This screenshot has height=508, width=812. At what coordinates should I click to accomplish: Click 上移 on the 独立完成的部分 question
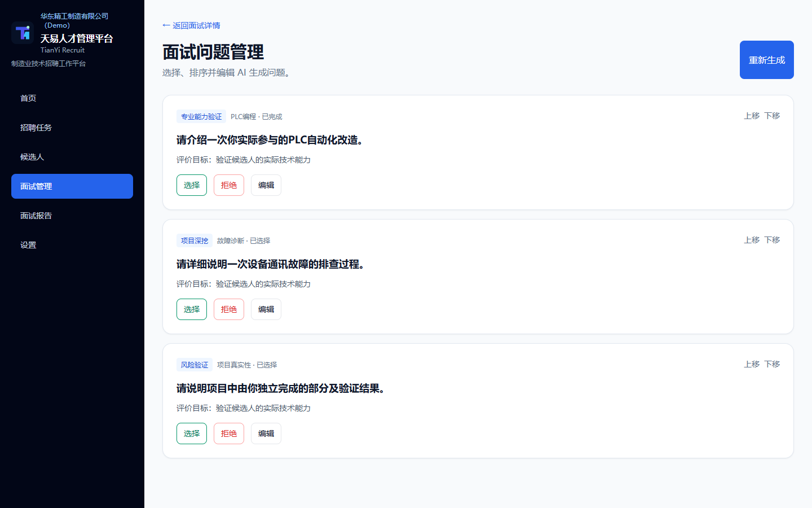(x=752, y=364)
